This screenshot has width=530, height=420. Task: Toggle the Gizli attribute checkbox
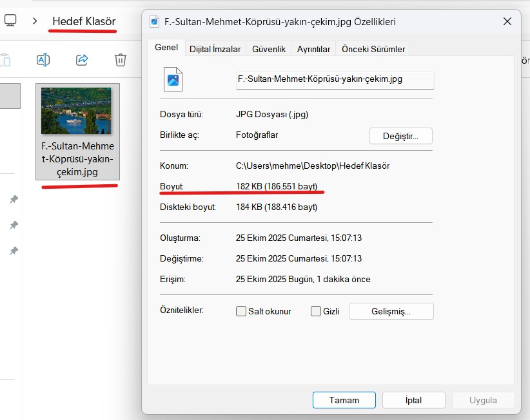click(x=316, y=311)
